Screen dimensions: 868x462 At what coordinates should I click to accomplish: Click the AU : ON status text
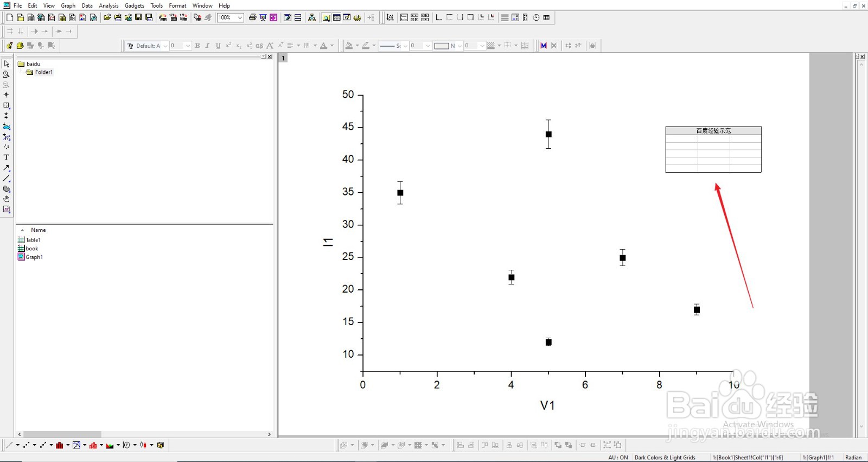click(618, 458)
